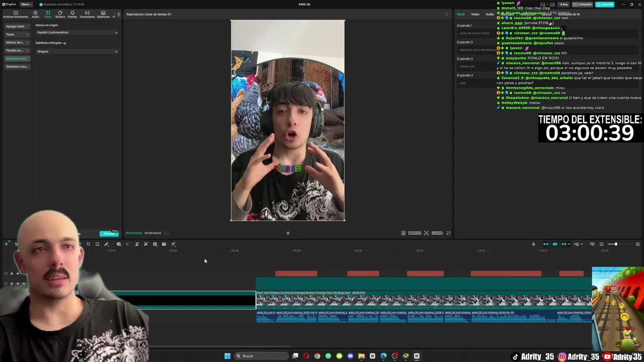This screenshot has height=362, width=644.
Task: Expand the Efectos de texto category
Action: (17, 42)
